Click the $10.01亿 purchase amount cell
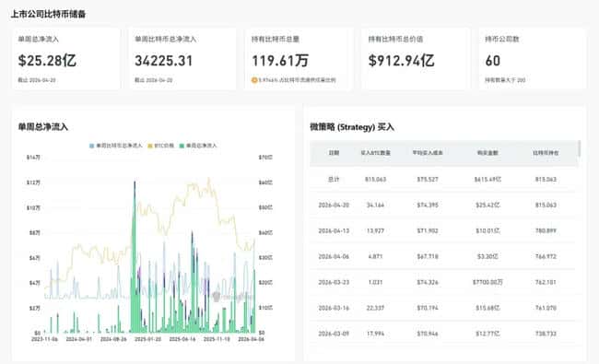599x364 pixels. (x=487, y=230)
